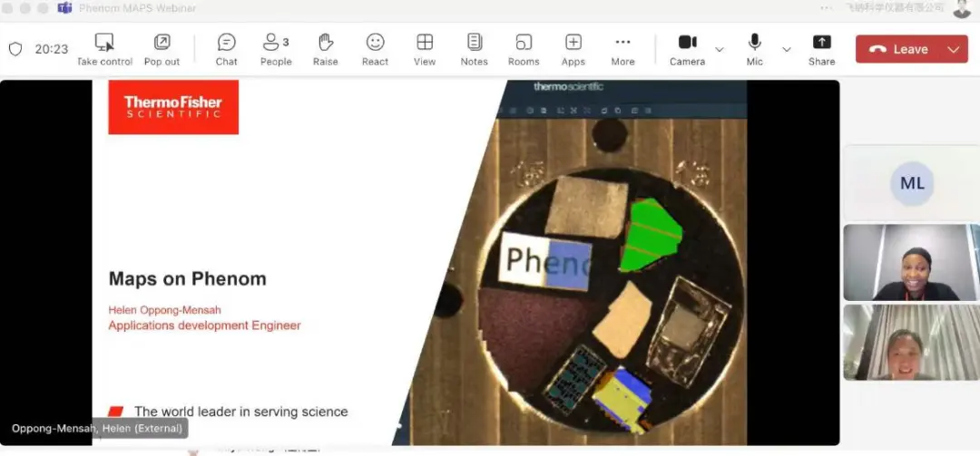Viewport: 980px width, 456px height.
Task: Open breakout Rooms
Action: pyautogui.click(x=524, y=49)
